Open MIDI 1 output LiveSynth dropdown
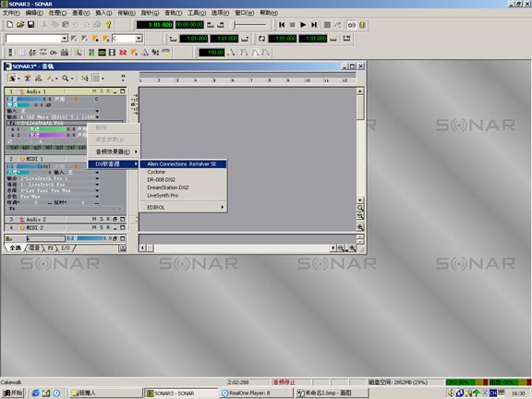The height and width of the screenshot is (399, 532). (97, 178)
